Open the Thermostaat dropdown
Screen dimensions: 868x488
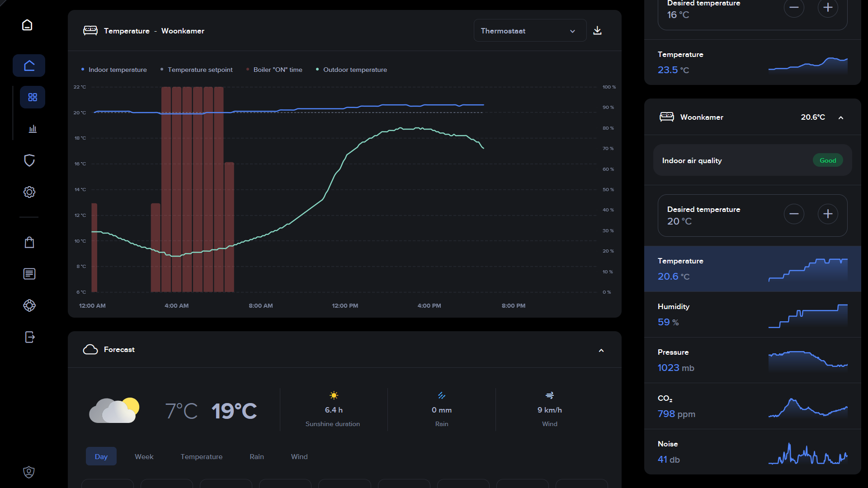click(530, 31)
